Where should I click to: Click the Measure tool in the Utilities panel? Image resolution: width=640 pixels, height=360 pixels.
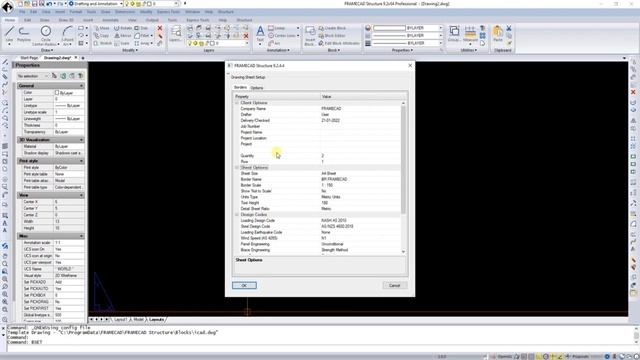tap(470, 34)
